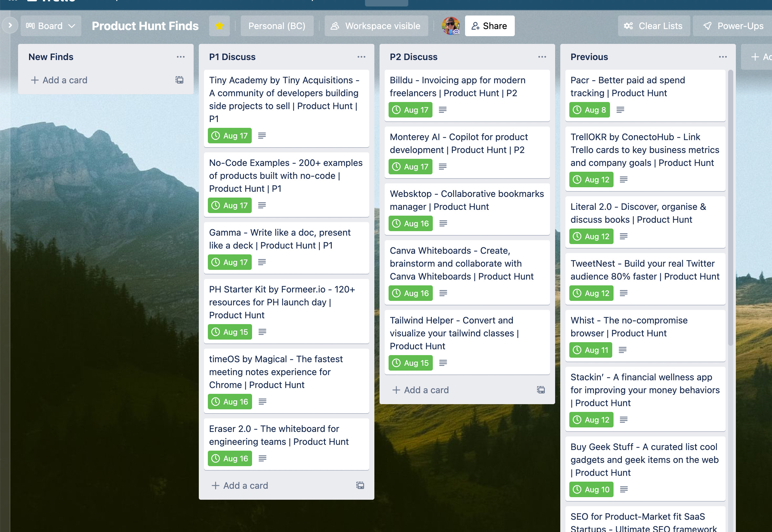Click the Product Hunt Finds board title

145,26
